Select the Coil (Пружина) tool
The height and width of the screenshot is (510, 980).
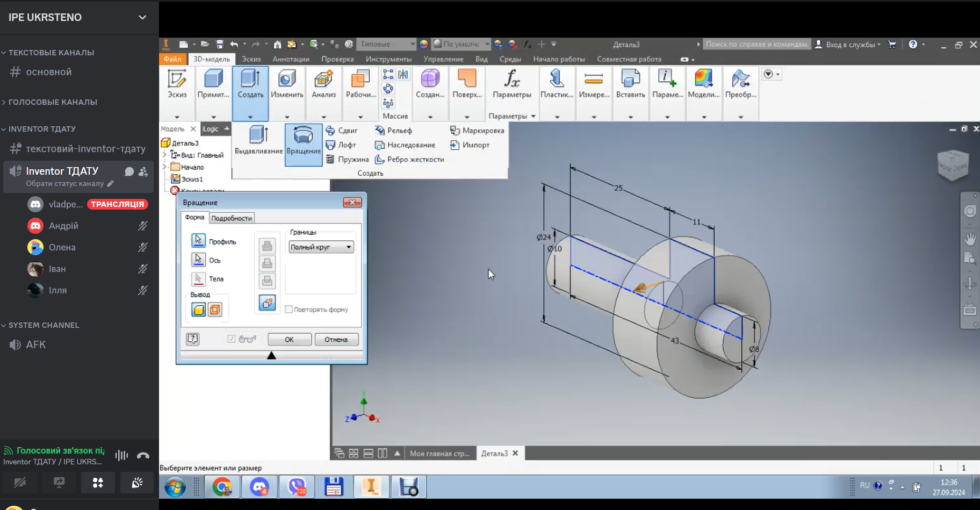pos(347,160)
